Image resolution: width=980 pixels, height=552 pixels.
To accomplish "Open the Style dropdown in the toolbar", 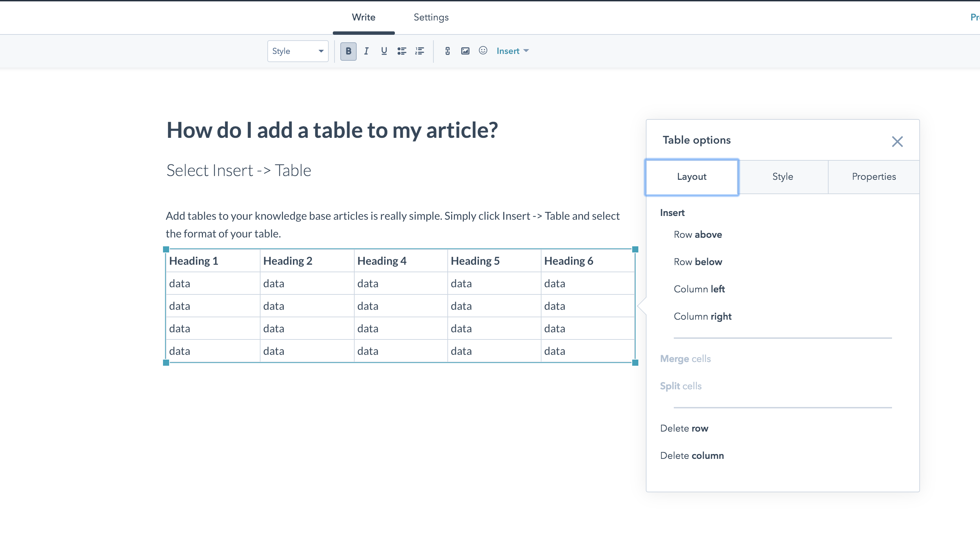I will pyautogui.click(x=297, y=51).
